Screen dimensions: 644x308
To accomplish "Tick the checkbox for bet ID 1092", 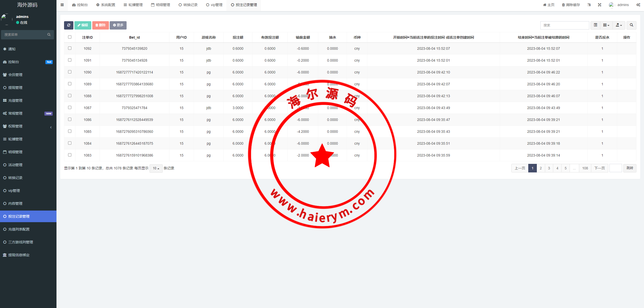I will pyautogui.click(x=70, y=48).
